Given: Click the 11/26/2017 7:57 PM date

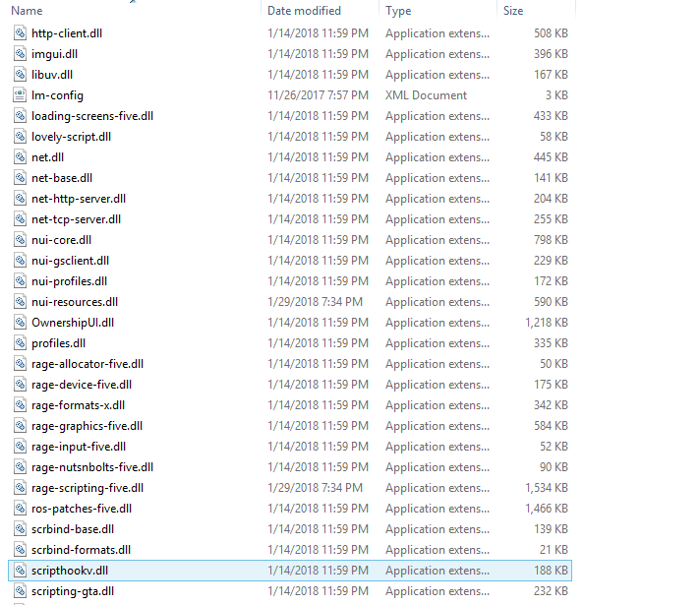Looking at the screenshot, I should click(x=318, y=95).
